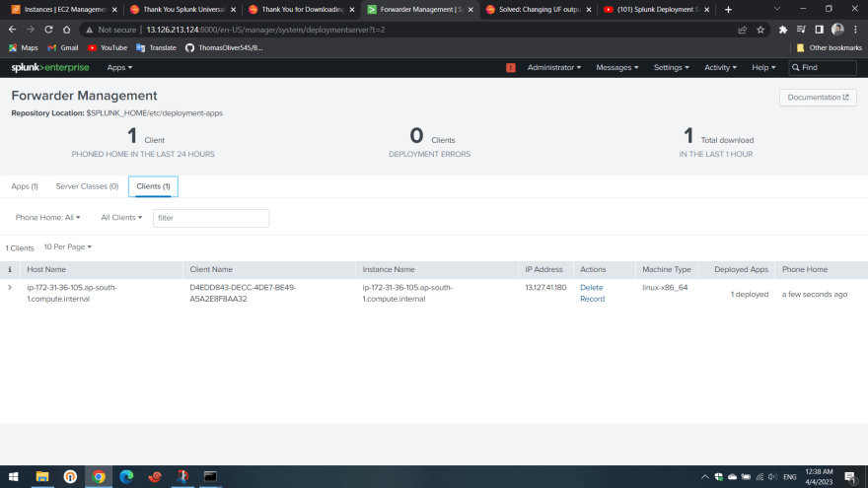Image resolution: width=868 pixels, height=488 pixels.
Task: Open the ThomasOliver545 GitHub bookmark
Action: coord(224,47)
